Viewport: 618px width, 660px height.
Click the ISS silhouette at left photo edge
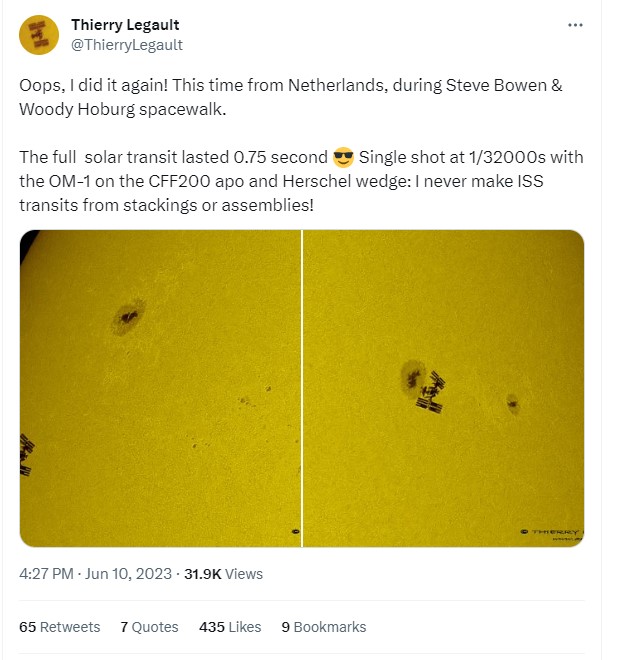tap(27, 453)
